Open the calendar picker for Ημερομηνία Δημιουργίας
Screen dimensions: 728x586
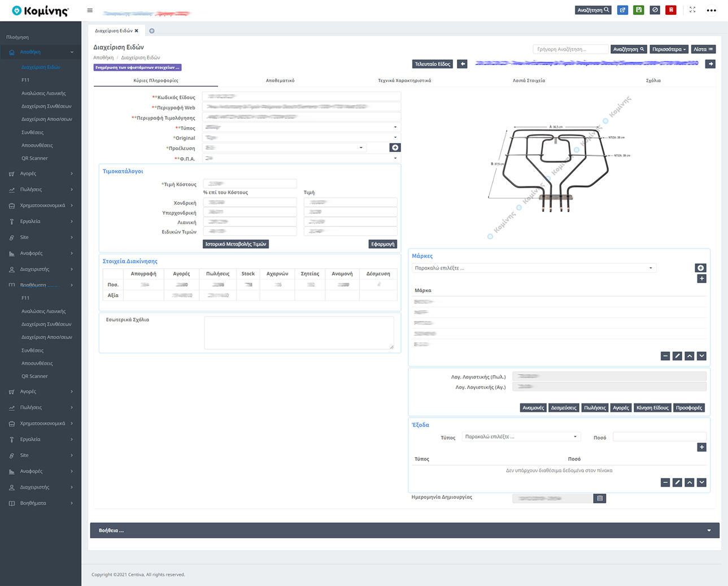pyautogui.click(x=600, y=498)
